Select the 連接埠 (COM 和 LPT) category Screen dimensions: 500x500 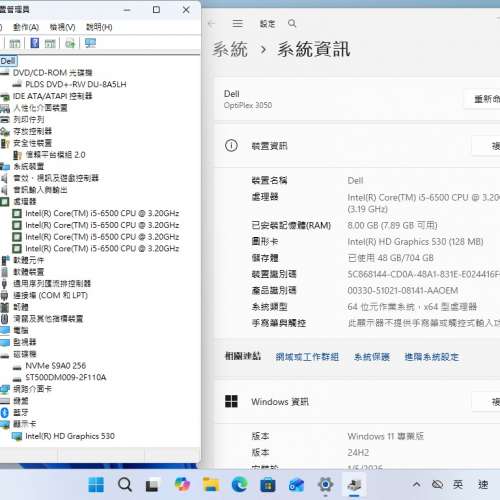(50, 295)
